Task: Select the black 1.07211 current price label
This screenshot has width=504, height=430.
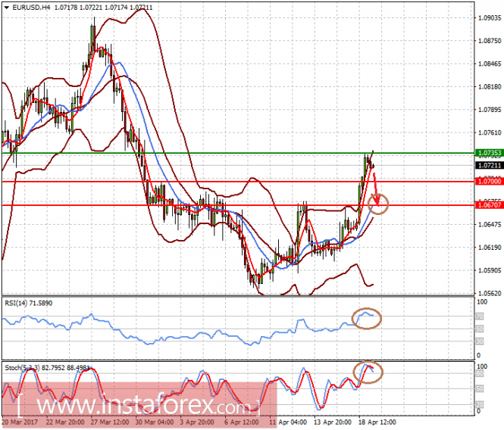Action: click(490, 165)
